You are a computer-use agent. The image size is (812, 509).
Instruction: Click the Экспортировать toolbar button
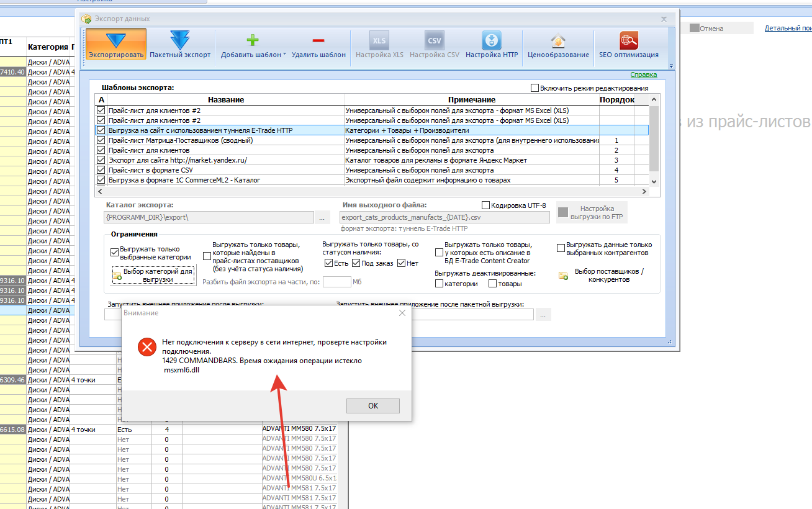(x=116, y=44)
